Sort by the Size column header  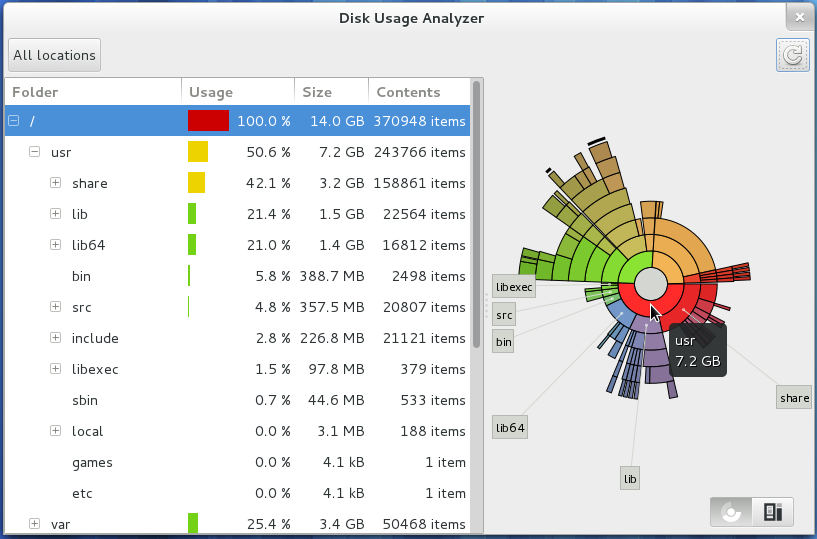pyautogui.click(x=331, y=92)
